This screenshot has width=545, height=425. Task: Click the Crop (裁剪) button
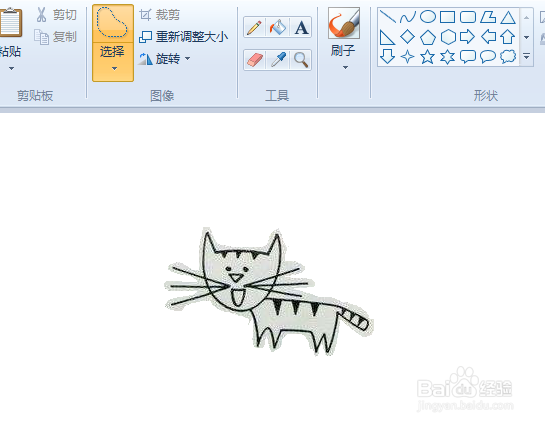coord(160,15)
